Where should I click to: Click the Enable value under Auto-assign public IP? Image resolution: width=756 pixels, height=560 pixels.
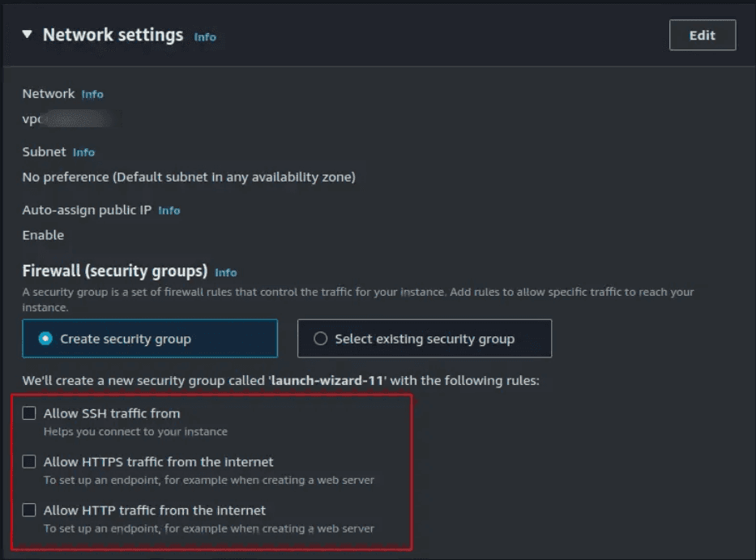tap(43, 235)
